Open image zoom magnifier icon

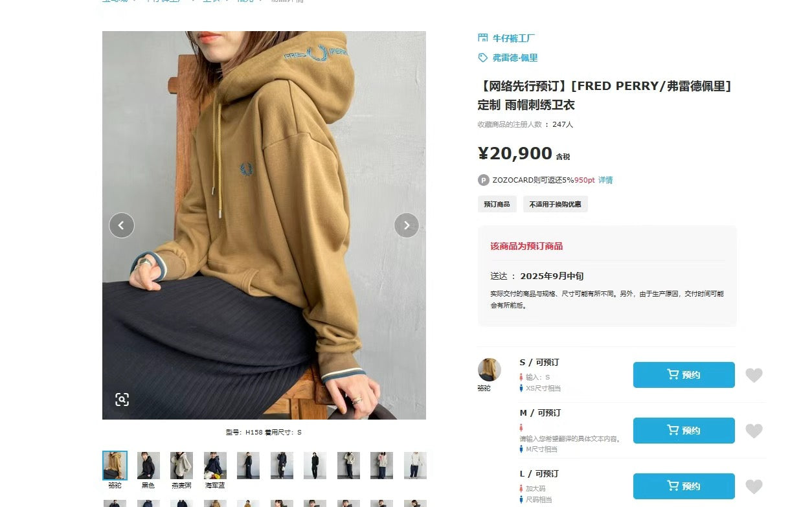coord(122,400)
